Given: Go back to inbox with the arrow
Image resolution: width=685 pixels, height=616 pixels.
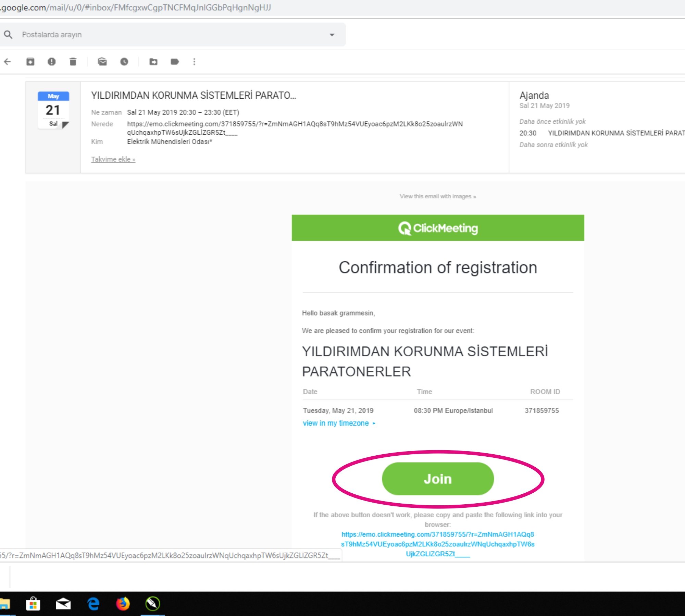Looking at the screenshot, I should click(x=8, y=62).
